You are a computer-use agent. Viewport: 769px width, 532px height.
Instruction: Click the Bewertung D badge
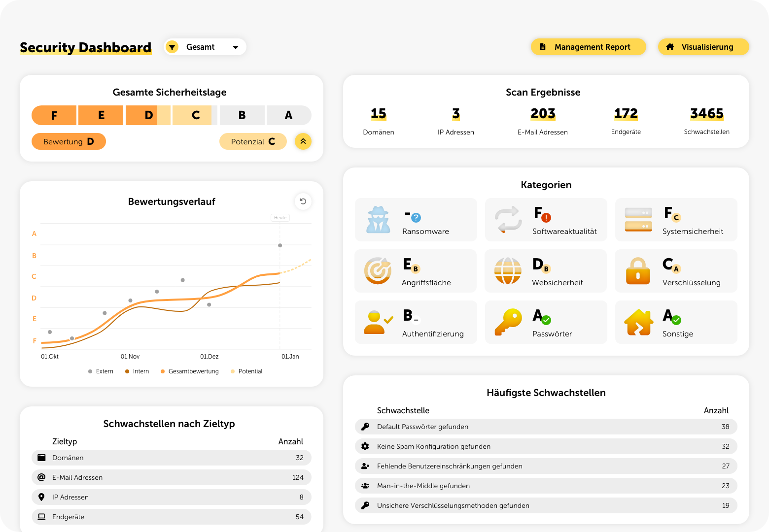[69, 141]
